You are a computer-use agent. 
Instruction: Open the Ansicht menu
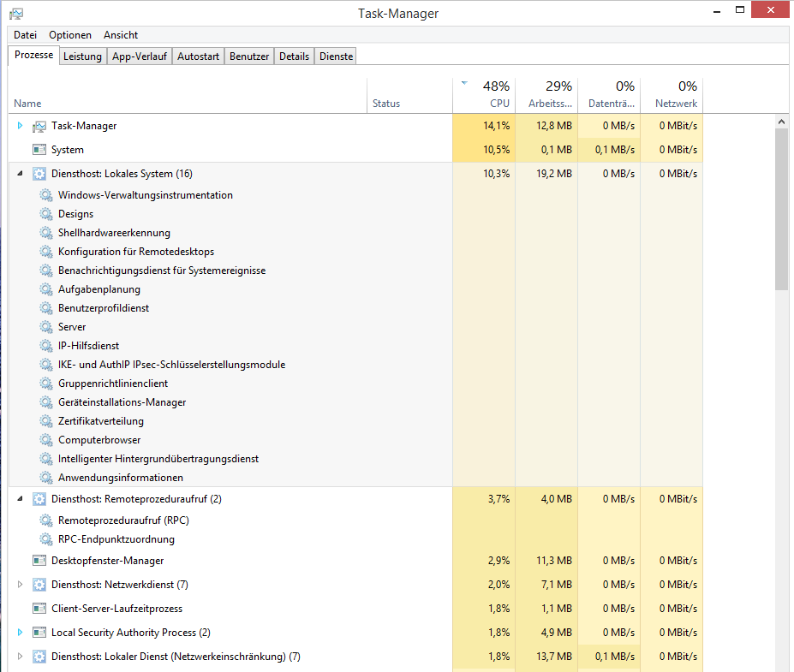point(121,35)
